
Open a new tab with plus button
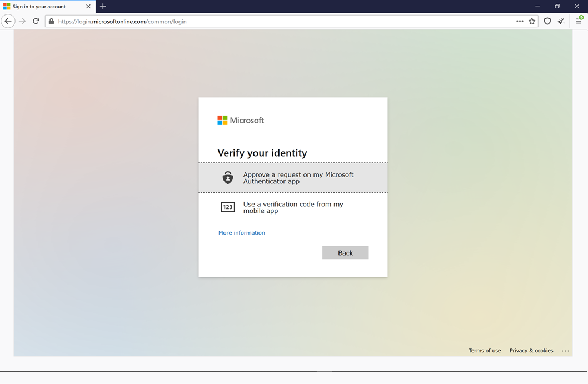[x=103, y=6]
